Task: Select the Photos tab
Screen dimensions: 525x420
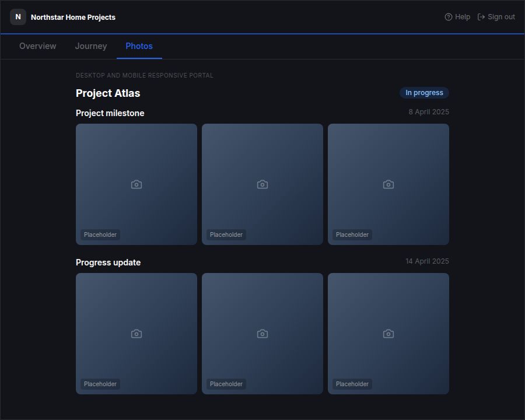Action: click(x=139, y=46)
